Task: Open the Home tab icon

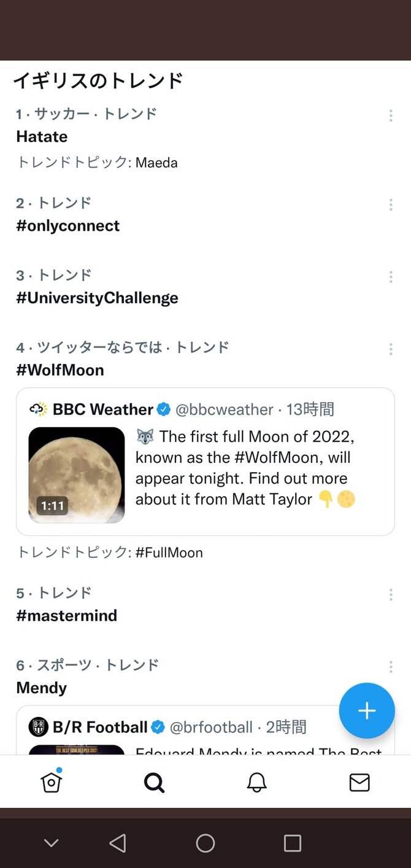Action: coord(52,782)
